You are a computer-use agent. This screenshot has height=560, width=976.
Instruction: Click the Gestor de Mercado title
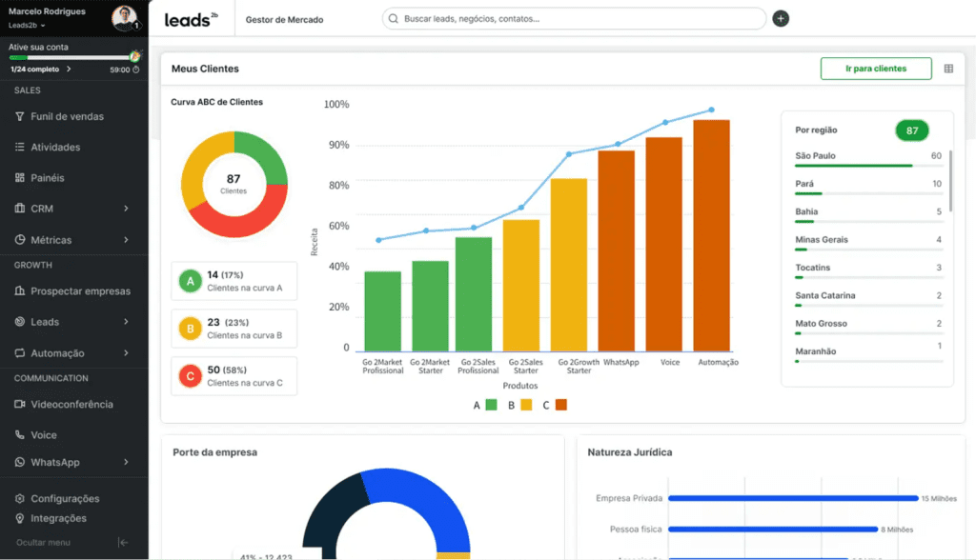tap(284, 19)
